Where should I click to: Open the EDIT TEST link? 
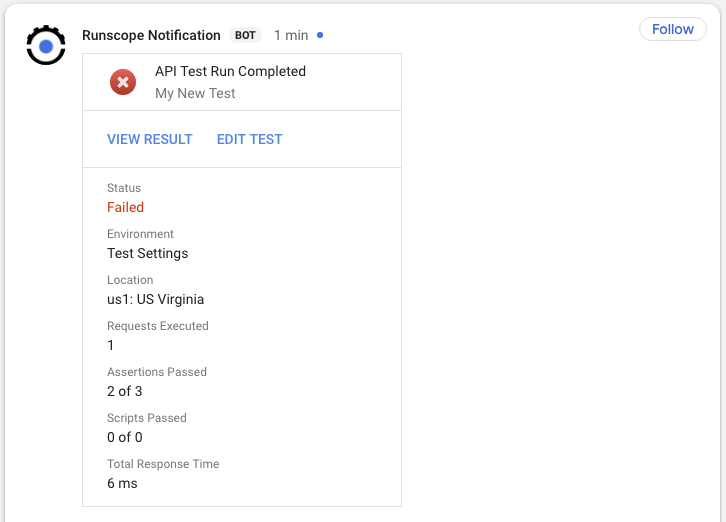point(250,139)
